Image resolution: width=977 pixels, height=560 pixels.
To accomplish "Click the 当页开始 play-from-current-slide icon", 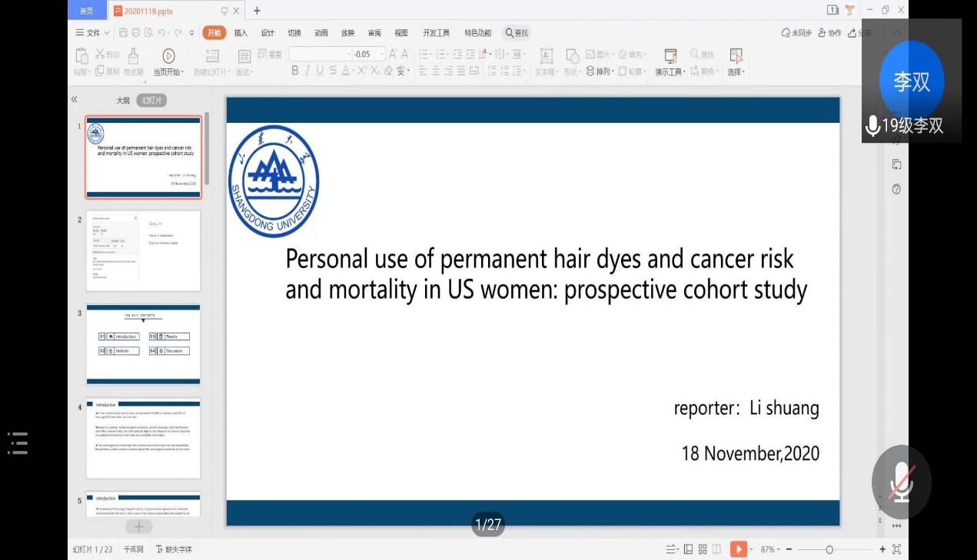I will coord(168,55).
